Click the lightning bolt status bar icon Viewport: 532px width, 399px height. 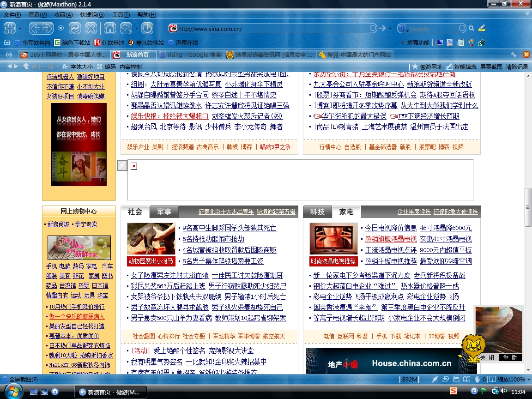pyautogui.click(x=435, y=379)
